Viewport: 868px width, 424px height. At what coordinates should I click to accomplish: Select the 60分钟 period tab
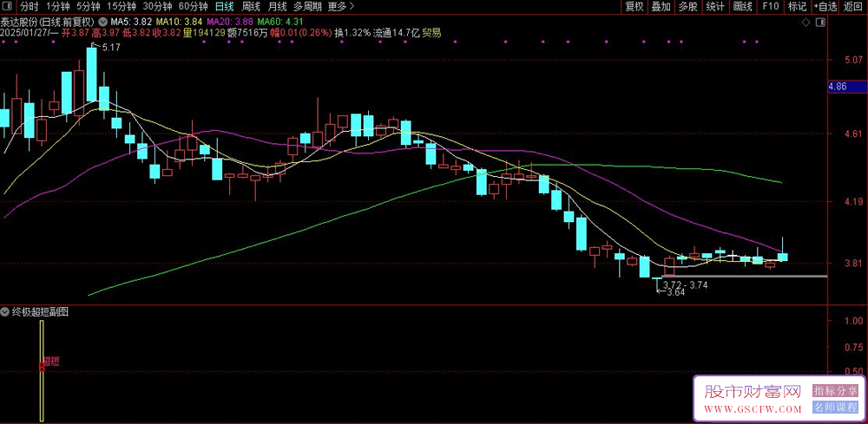click(x=194, y=7)
